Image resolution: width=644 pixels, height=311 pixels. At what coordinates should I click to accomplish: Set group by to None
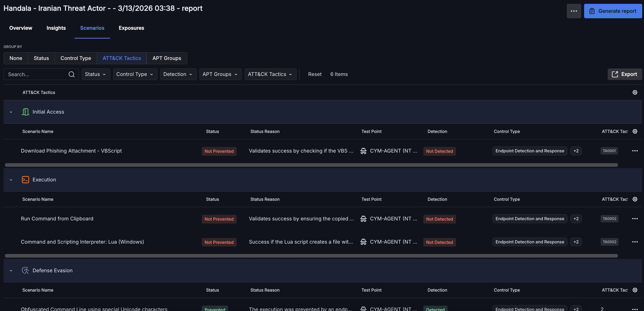[x=16, y=58]
